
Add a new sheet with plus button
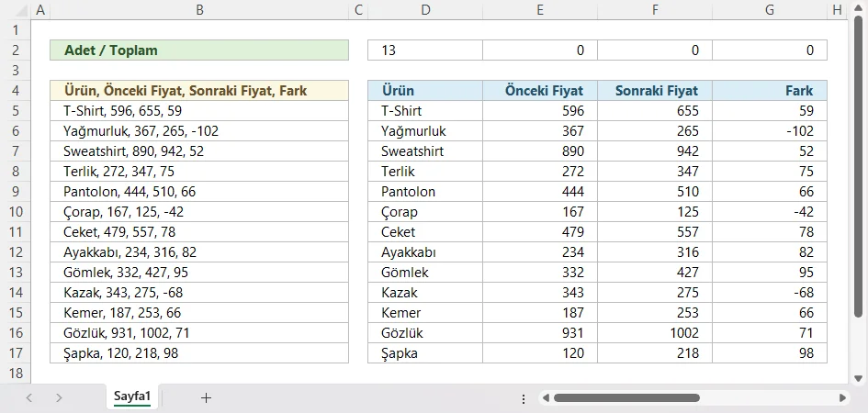click(206, 397)
